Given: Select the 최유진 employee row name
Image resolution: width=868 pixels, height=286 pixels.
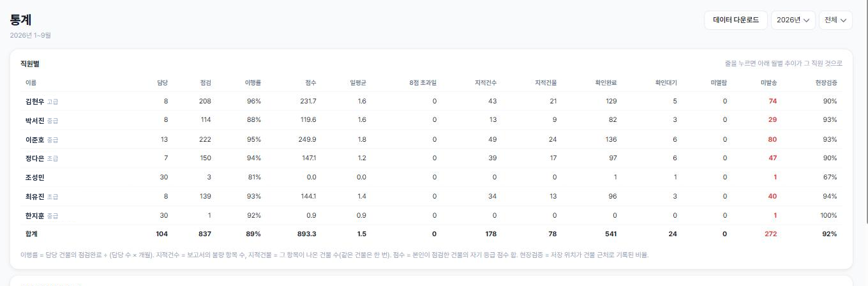Looking at the screenshot, I should pos(35,197).
